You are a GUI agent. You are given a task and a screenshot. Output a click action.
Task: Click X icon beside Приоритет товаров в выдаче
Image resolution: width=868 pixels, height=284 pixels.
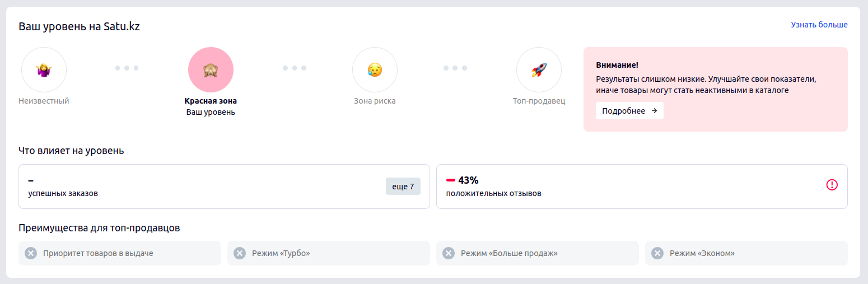click(x=31, y=253)
